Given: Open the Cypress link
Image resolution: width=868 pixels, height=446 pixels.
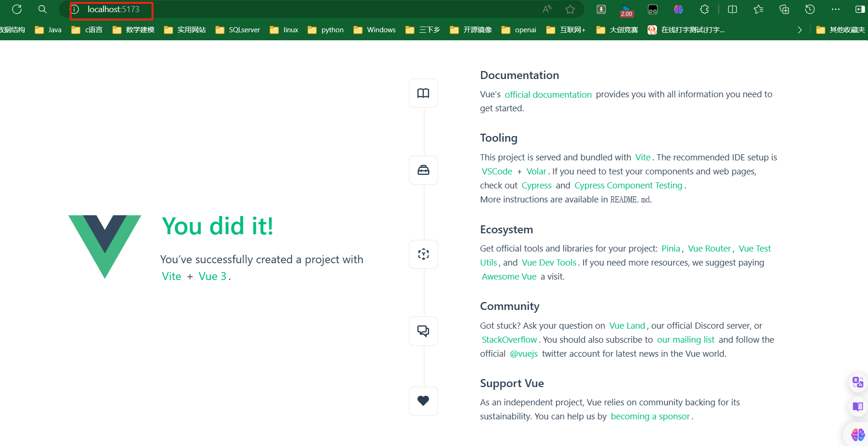Looking at the screenshot, I should pyautogui.click(x=537, y=186).
